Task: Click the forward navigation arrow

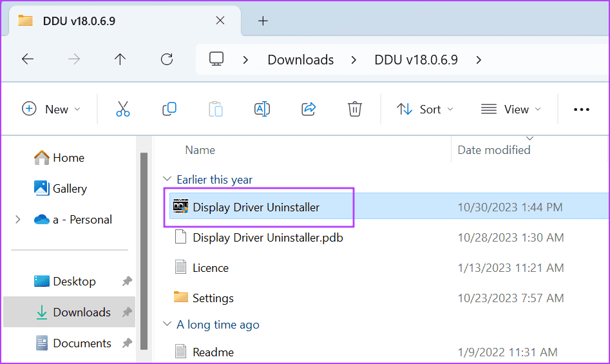Action: tap(74, 59)
